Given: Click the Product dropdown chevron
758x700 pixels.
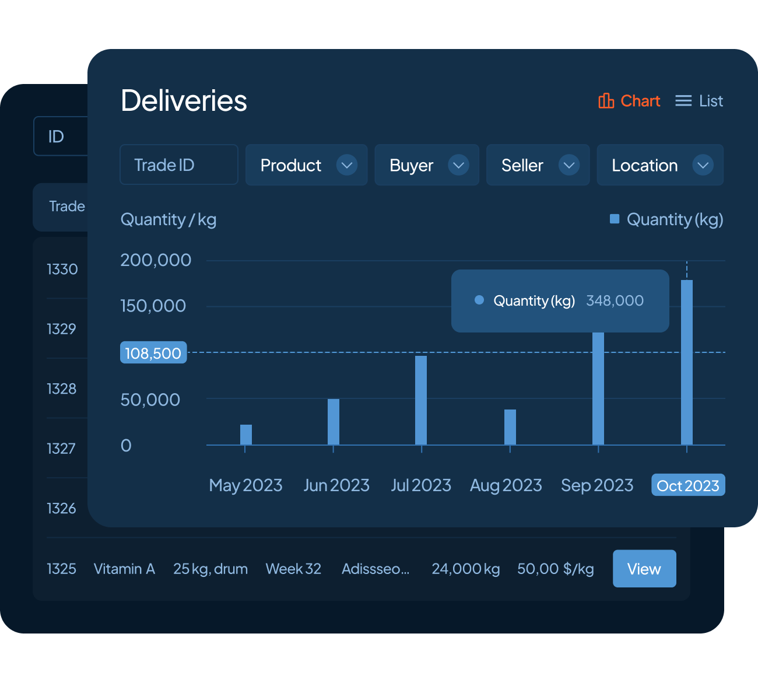Looking at the screenshot, I should click(x=348, y=165).
